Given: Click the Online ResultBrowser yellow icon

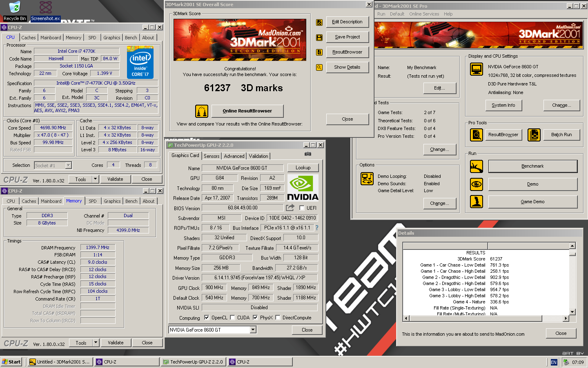Looking at the screenshot, I should tap(201, 111).
